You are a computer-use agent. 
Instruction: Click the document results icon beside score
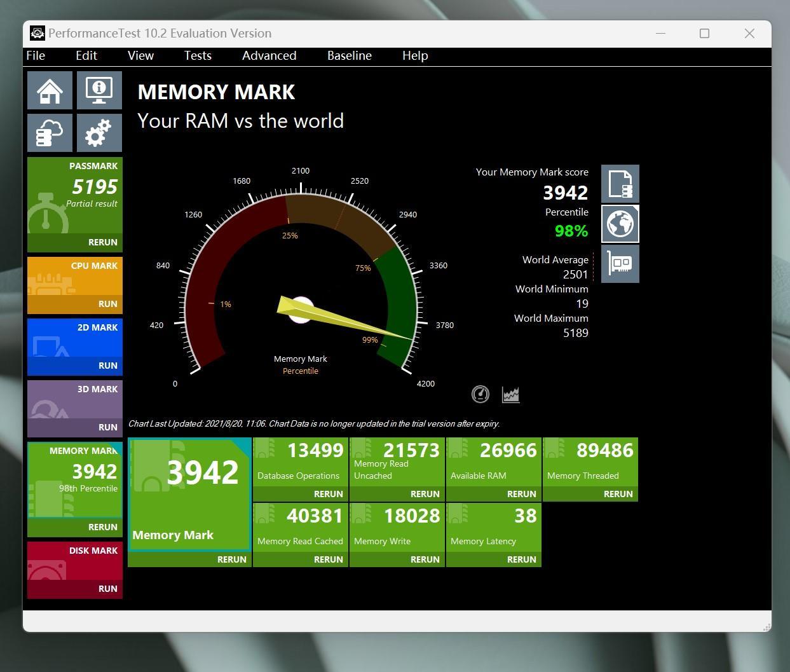[620, 184]
